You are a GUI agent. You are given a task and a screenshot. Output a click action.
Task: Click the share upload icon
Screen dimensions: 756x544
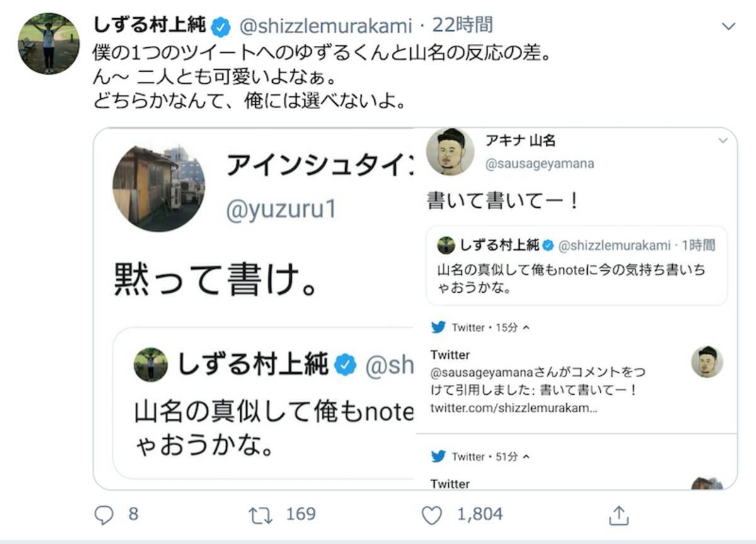click(618, 515)
